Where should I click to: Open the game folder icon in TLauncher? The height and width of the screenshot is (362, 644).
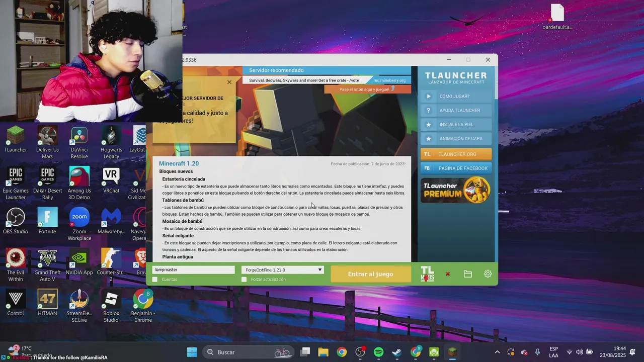pyautogui.click(x=468, y=274)
